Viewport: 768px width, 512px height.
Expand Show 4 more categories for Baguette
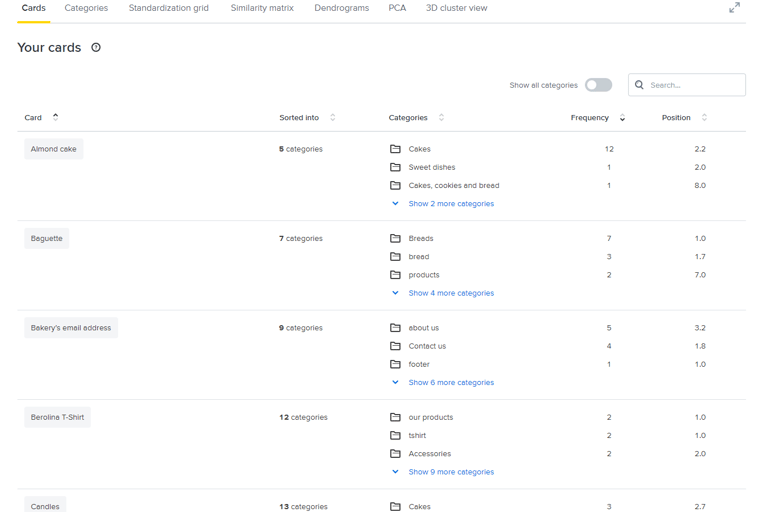click(451, 293)
